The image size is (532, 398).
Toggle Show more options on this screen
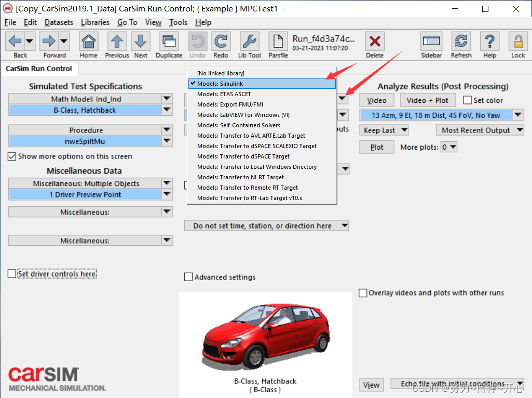tap(12, 156)
